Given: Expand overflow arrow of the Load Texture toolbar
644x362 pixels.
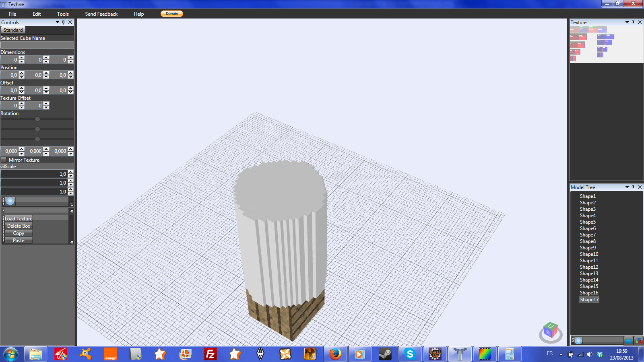Looking at the screenshot, I should click(x=72, y=242).
